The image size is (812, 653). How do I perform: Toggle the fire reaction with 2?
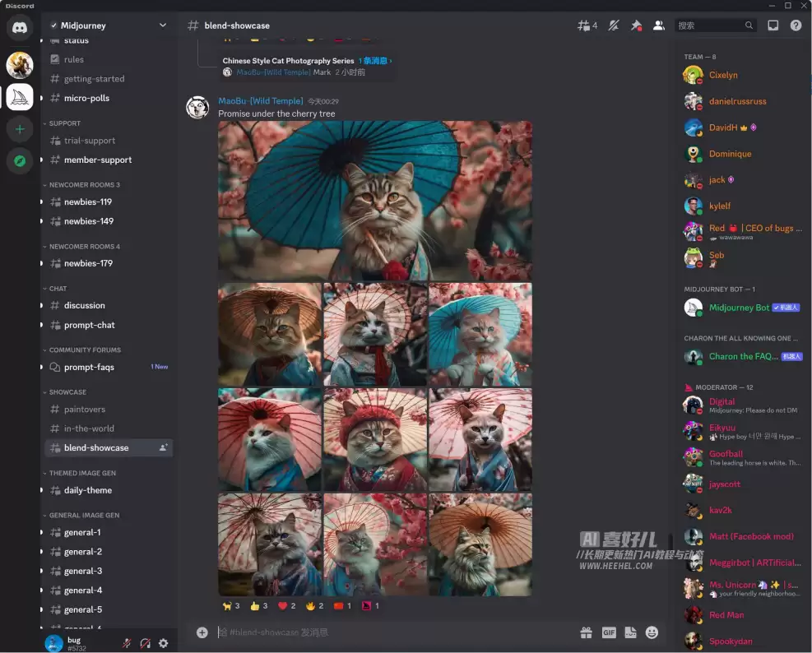pos(314,606)
